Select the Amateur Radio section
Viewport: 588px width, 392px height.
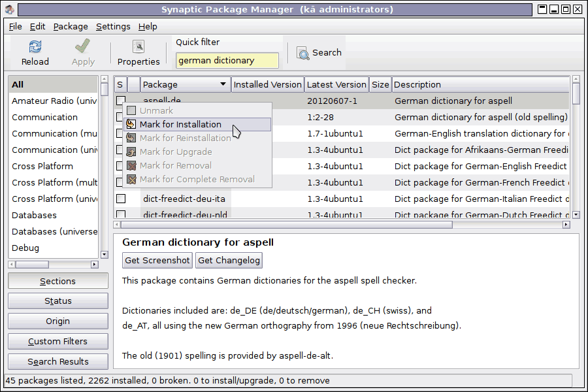tap(53, 101)
